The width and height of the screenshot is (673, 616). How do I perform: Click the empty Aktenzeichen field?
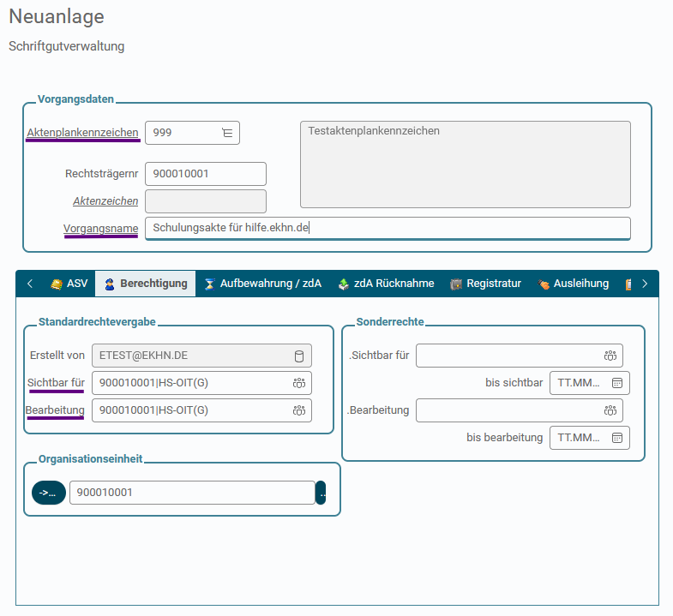(206, 201)
